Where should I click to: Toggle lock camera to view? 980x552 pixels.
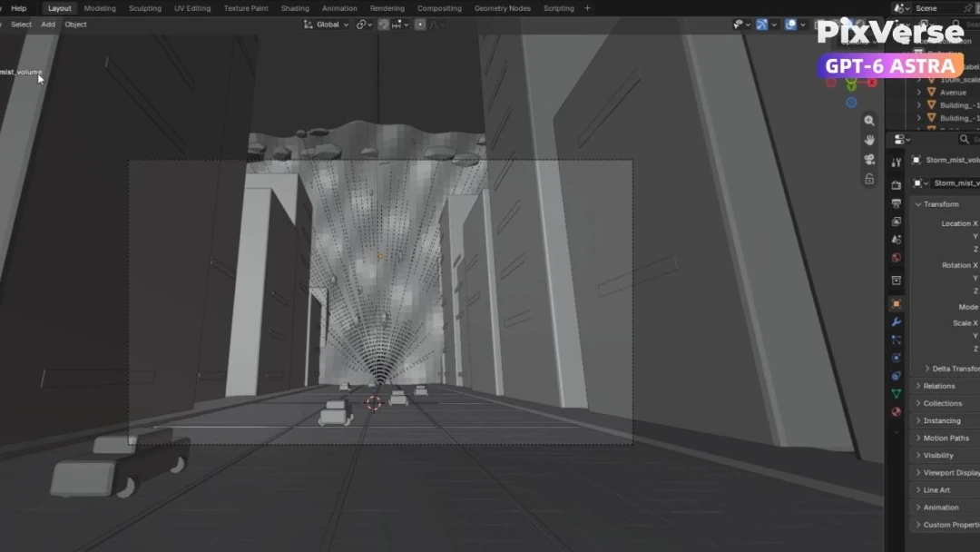click(869, 179)
